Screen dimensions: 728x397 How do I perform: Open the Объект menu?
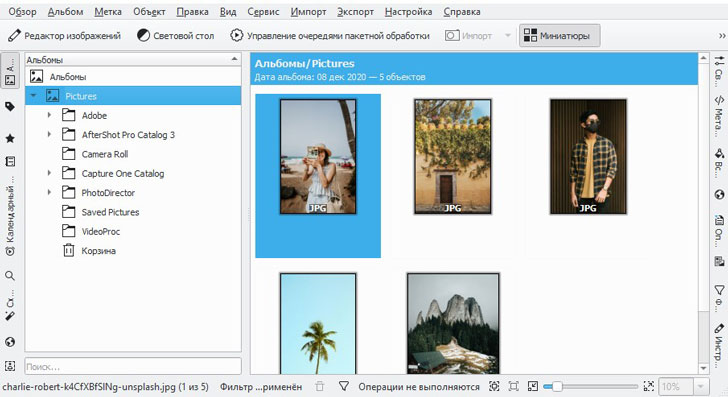point(149,12)
